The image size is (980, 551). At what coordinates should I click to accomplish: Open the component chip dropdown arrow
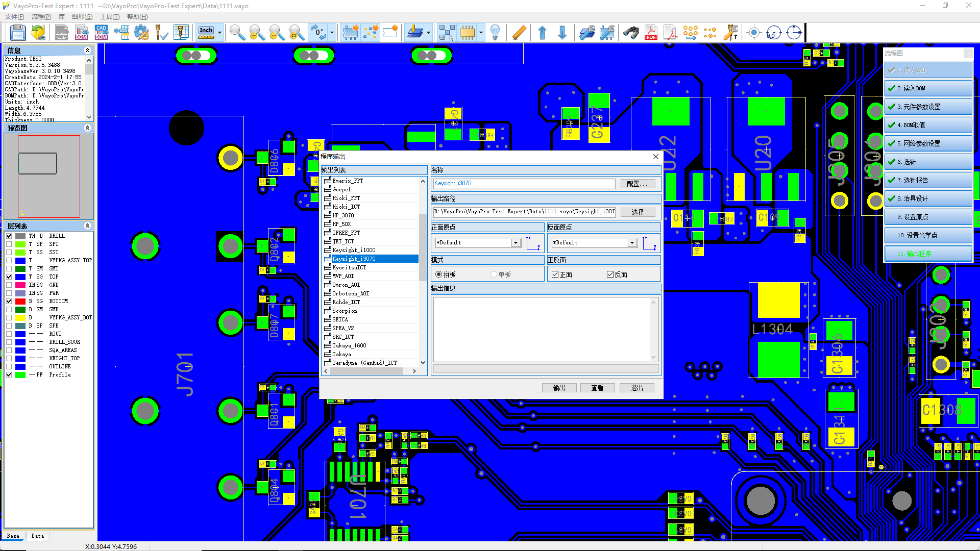pyautogui.click(x=481, y=33)
